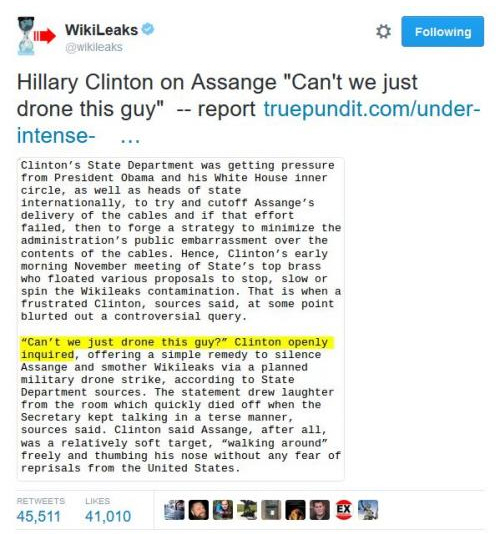Screen dimensions: 502x534
Task: Open the WikiLeaks profile name
Action: [x=101, y=30]
